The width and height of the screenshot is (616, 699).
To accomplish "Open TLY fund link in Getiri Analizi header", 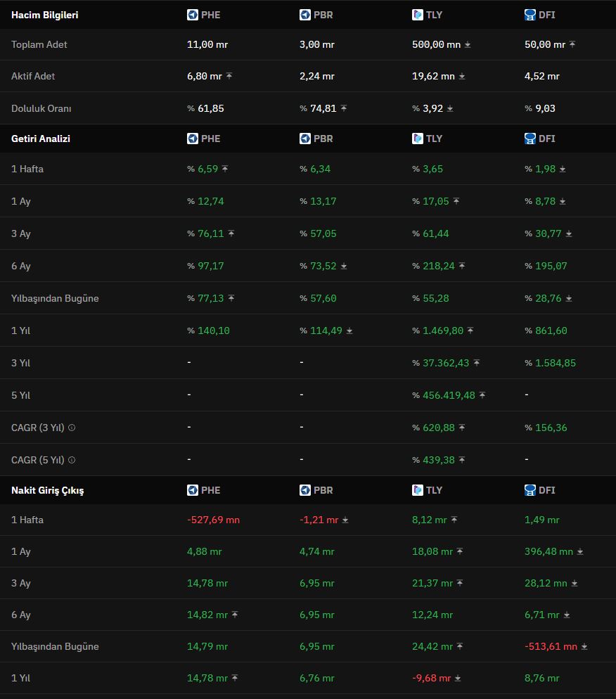I will pos(434,139).
